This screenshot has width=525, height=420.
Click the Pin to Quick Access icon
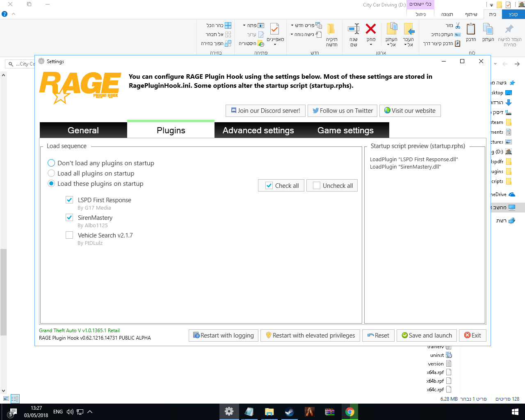point(509,30)
